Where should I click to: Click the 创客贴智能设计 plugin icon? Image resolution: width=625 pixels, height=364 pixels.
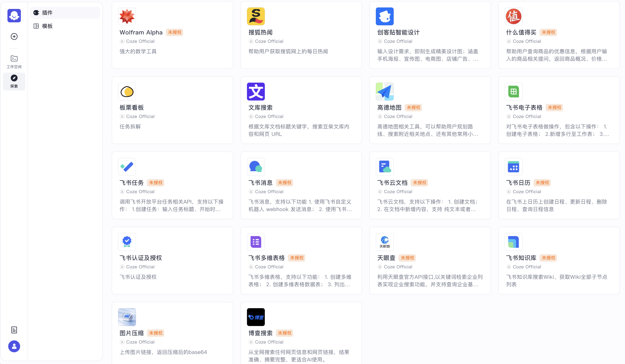(385, 16)
